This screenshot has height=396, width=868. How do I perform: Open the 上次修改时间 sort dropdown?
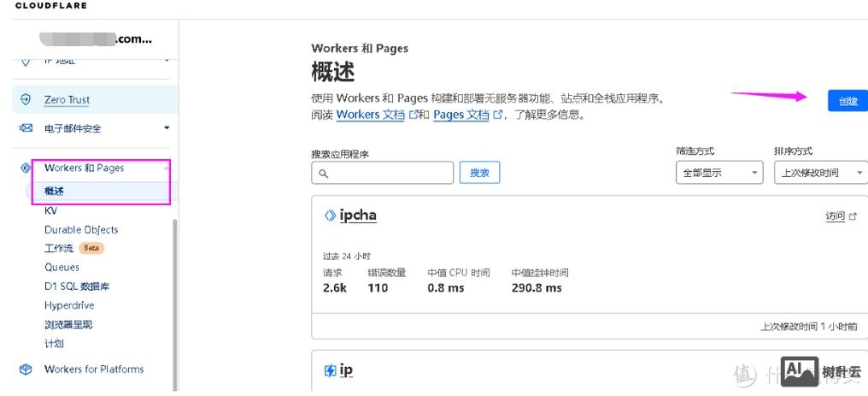[x=821, y=173]
